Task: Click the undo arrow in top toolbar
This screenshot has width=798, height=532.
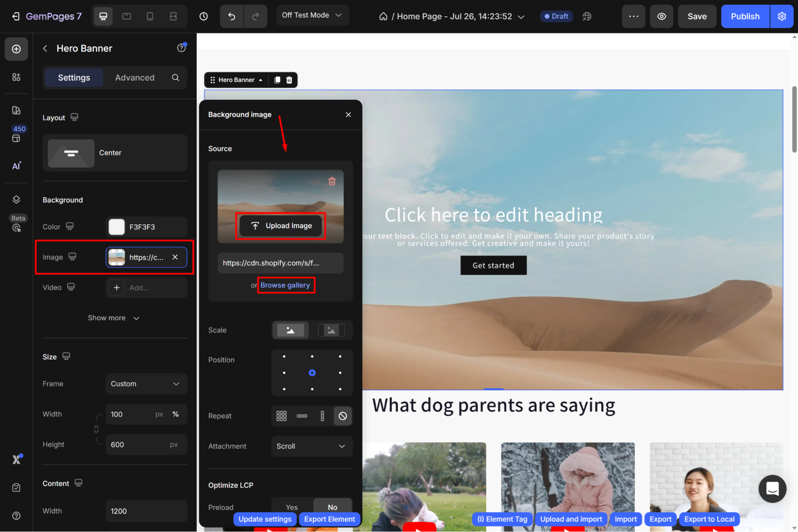Action: pyautogui.click(x=232, y=16)
